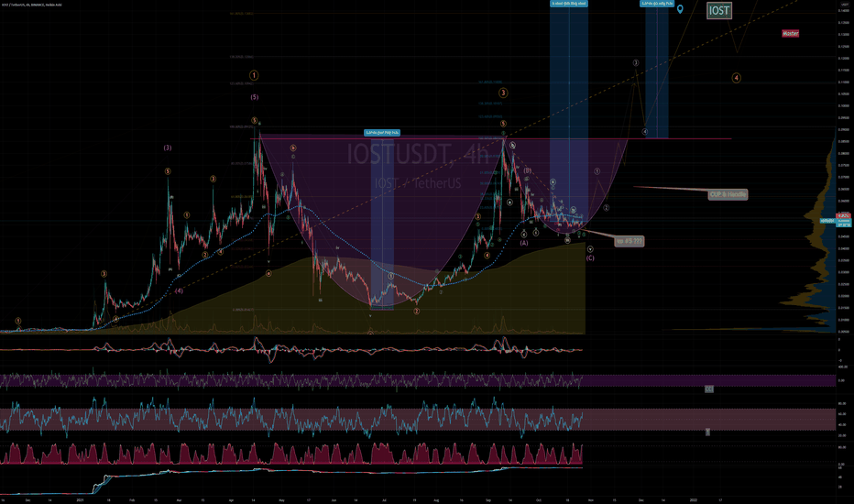Select the IOST text label box
The height and width of the screenshot is (504, 854).
coord(719,10)
